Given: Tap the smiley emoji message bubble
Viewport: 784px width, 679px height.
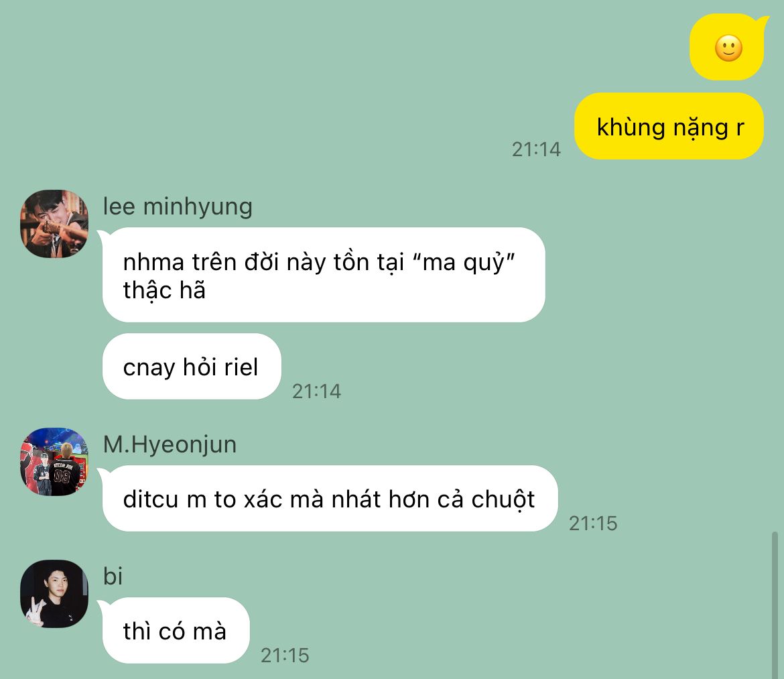Looking at the screenshot, I should pyautogui.click(x=728, y=47).
